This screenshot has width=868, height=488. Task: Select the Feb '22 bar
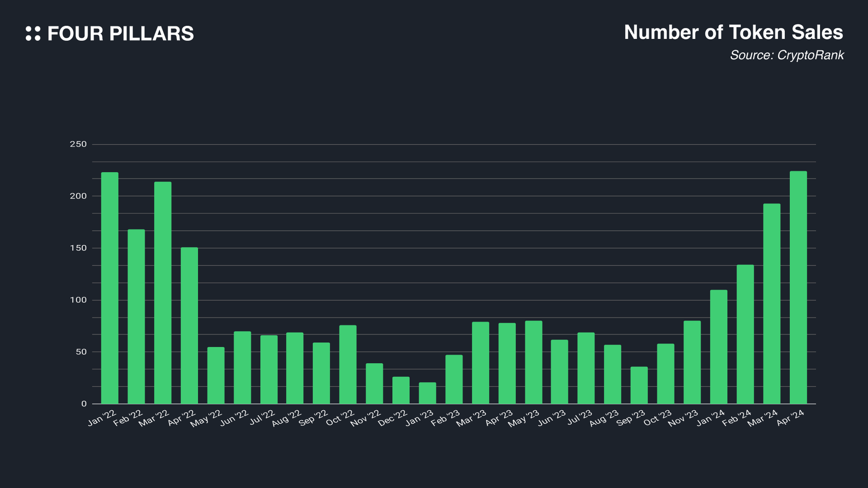click(x=136, y=317)
